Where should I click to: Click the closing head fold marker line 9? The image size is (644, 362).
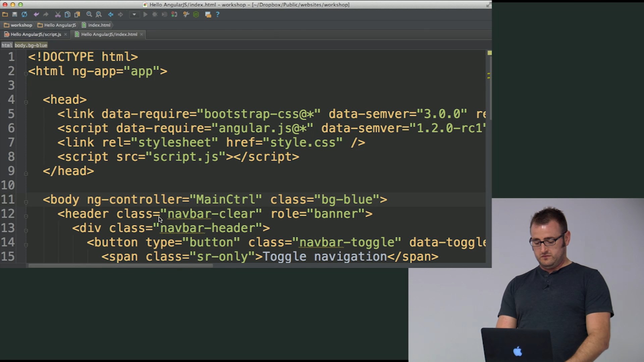26,174
